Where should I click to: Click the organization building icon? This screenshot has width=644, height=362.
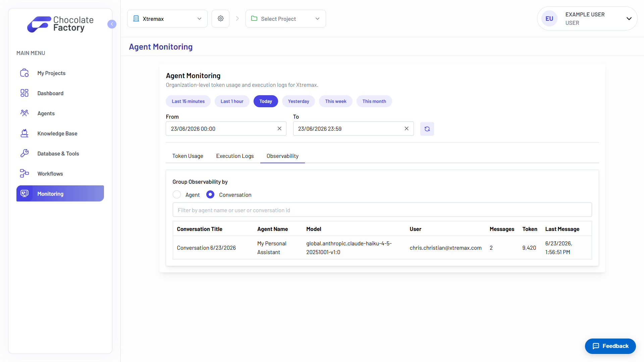(x=136, y=18)
